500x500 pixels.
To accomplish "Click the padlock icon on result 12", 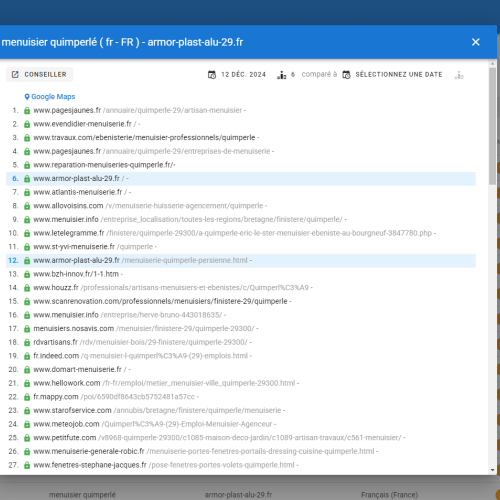I will click(27, 261).
